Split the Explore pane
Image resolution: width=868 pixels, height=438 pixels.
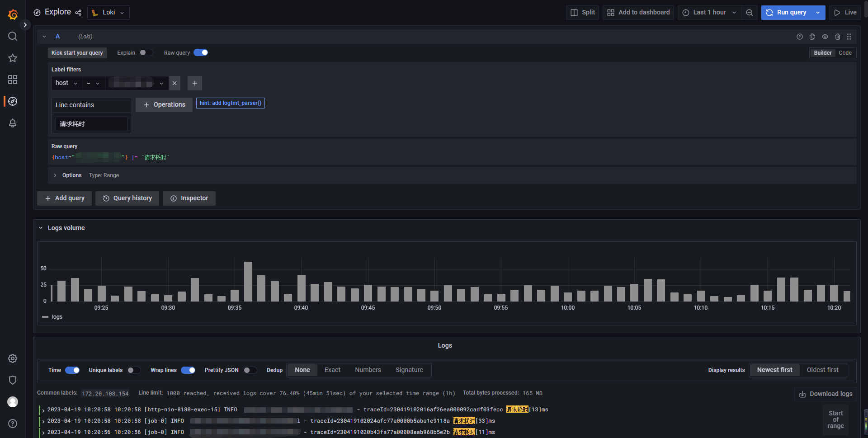click(582, 13)
